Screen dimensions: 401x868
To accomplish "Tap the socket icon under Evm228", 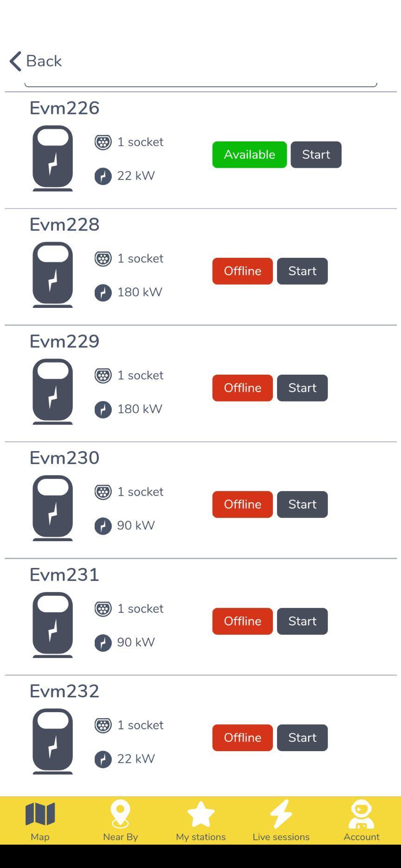I will click(103, 259).
